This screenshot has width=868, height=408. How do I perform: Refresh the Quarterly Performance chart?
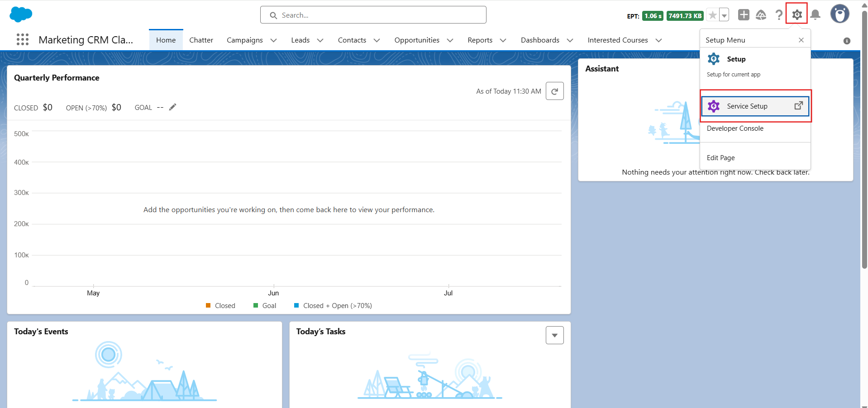point(554,91)
